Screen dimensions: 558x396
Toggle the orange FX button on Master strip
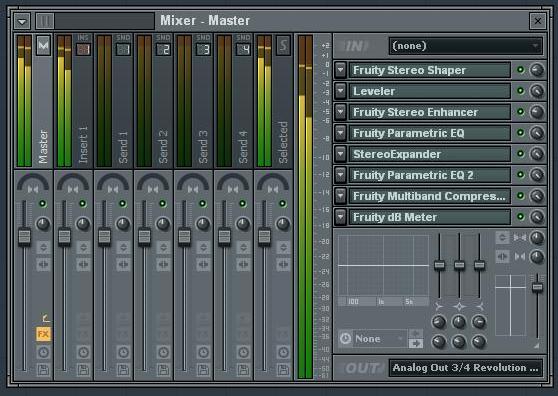43,334
